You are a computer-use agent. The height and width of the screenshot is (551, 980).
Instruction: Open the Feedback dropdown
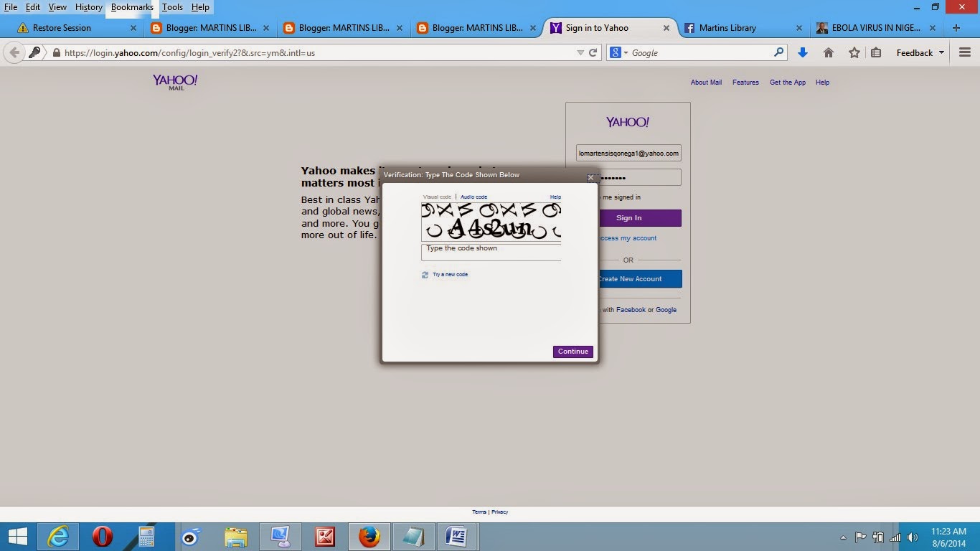coord(920,52)
